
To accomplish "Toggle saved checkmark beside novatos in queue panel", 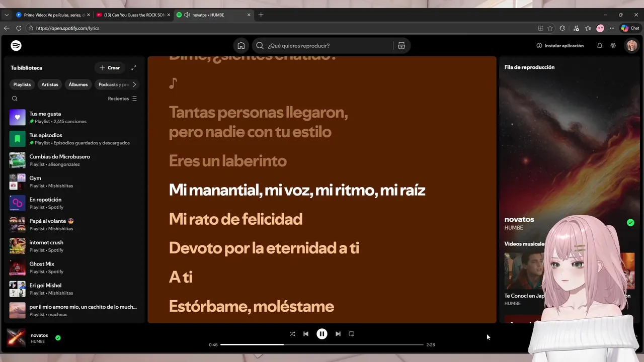I will click(630, 223).
